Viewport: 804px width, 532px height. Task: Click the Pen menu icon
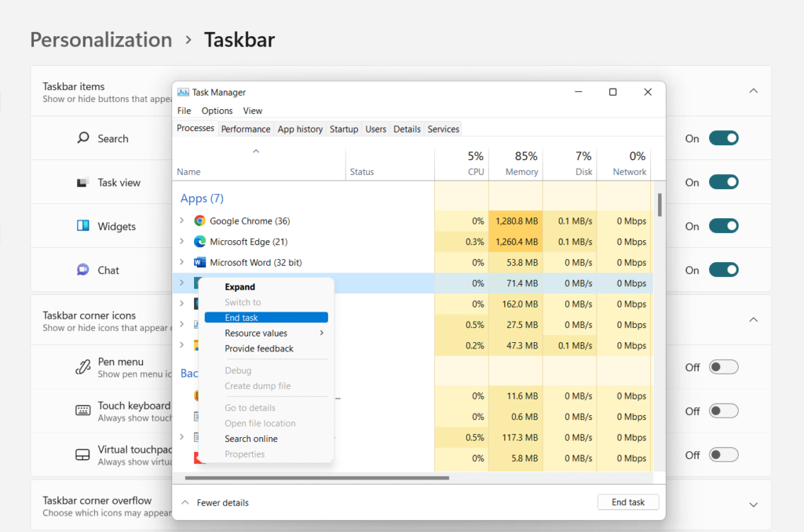pos(83,367)
